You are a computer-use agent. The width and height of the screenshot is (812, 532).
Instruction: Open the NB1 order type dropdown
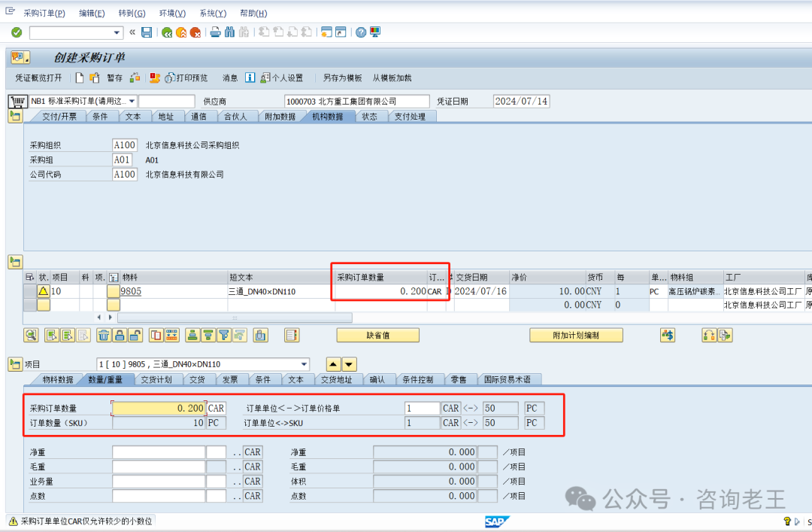coord(132,101)
